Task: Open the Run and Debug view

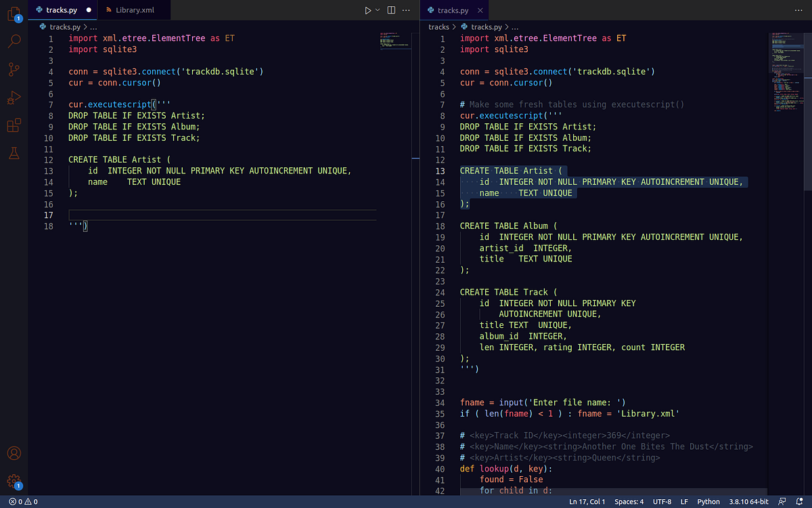Action: (x=14, y=98)
